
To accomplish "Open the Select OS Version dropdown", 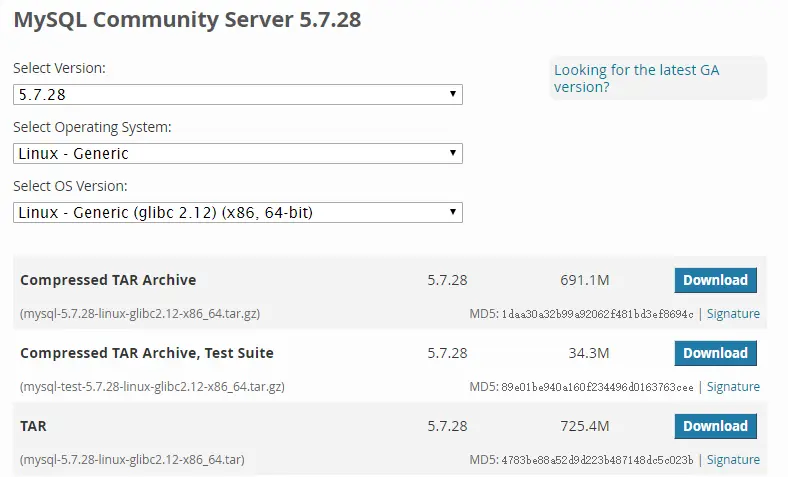I will 238,213.
